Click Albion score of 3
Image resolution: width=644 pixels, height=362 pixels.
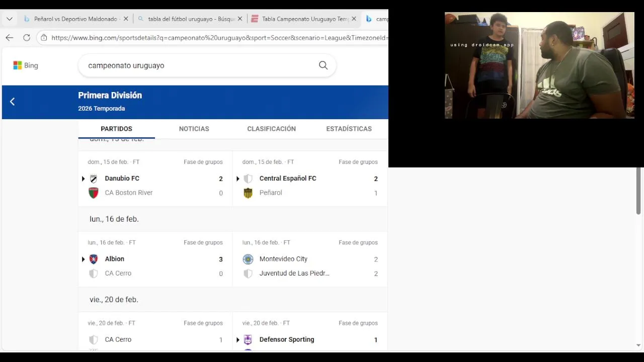point(220,259)
